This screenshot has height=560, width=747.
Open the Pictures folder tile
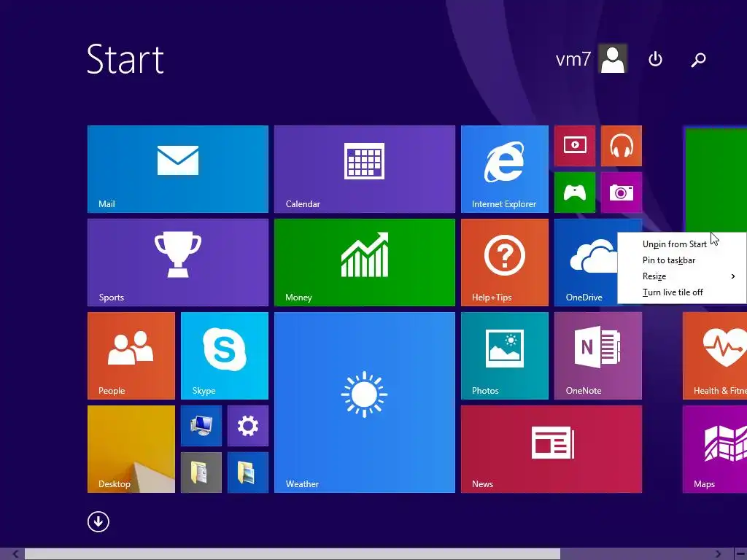(x=248, y=472)
